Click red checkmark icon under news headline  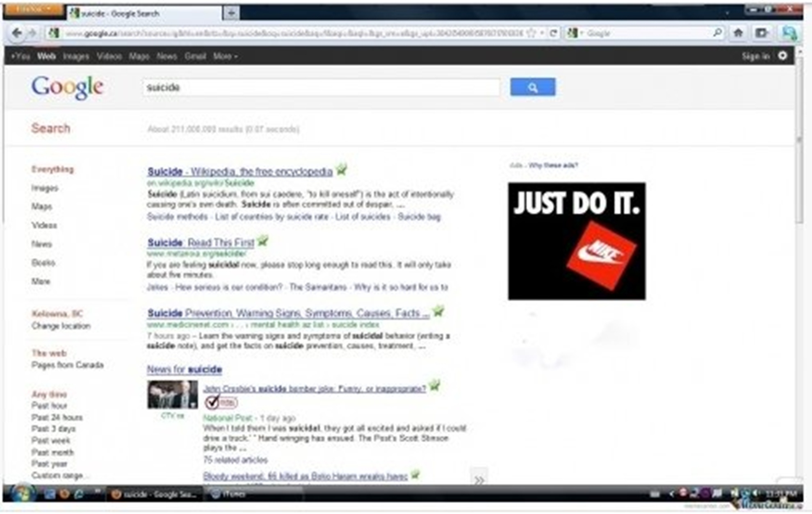click(212, 403)
